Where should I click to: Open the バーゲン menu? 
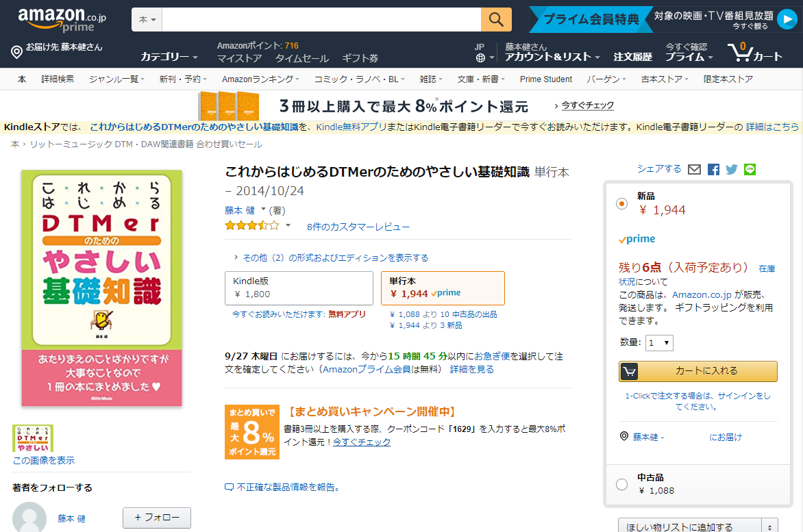coord(606,79)
